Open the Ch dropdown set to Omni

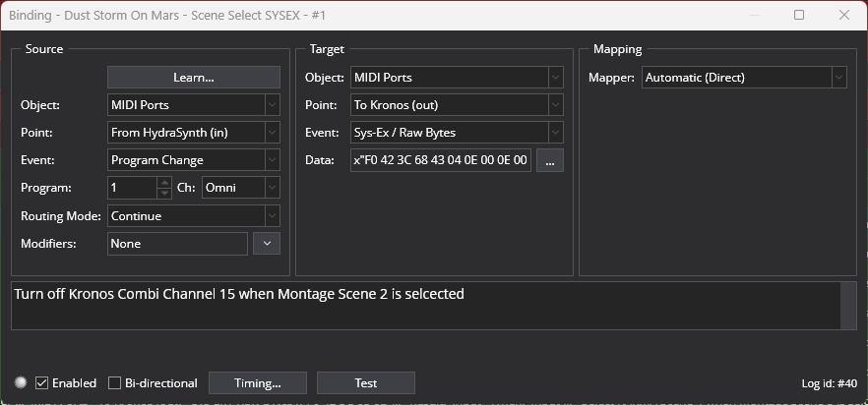241,188
